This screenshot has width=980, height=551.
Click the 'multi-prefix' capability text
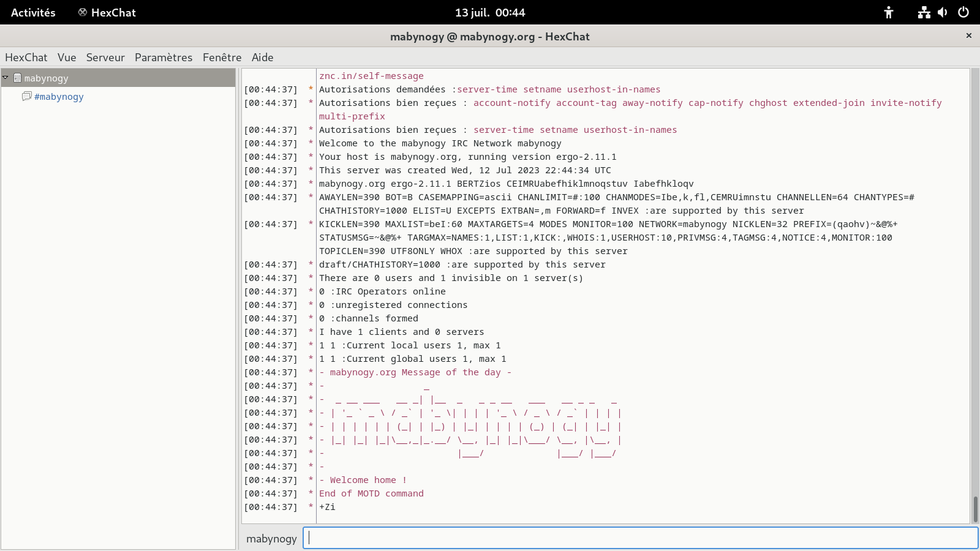[x=352, y=116]
